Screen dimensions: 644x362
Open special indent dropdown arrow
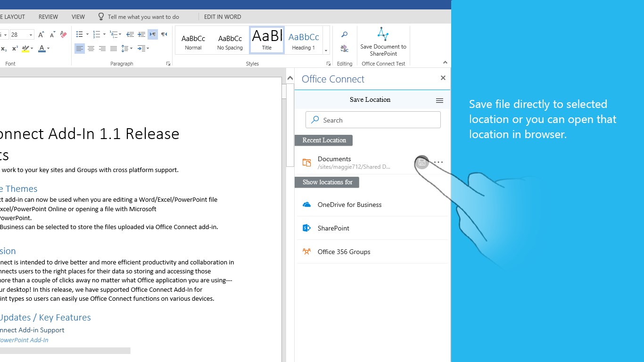click(148, 49)
